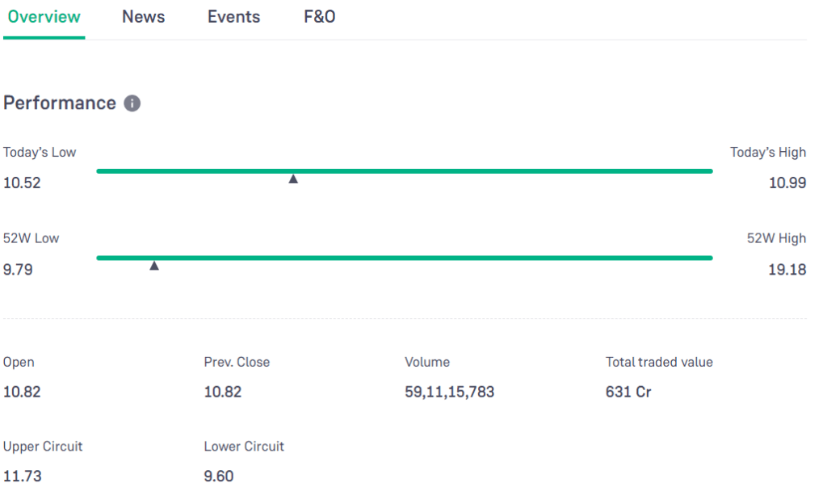Click the Total traded value 631 Cr
Image resolution: width=827 pixels, height=504 pixels.
[x=628, y=392]
